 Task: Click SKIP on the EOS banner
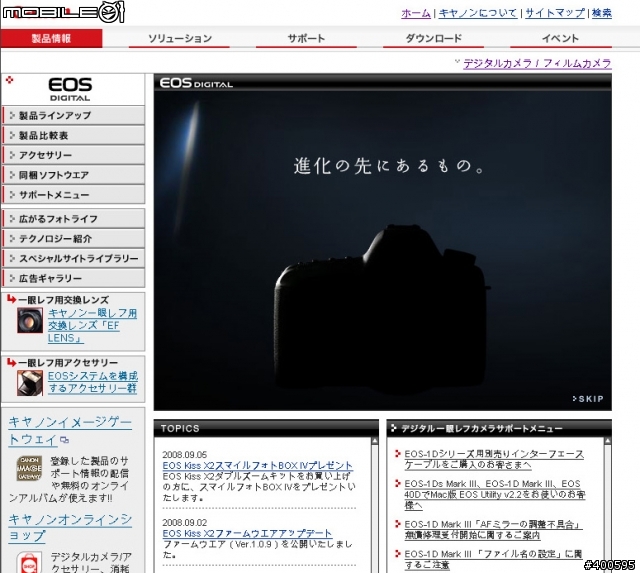coord(588,399)
